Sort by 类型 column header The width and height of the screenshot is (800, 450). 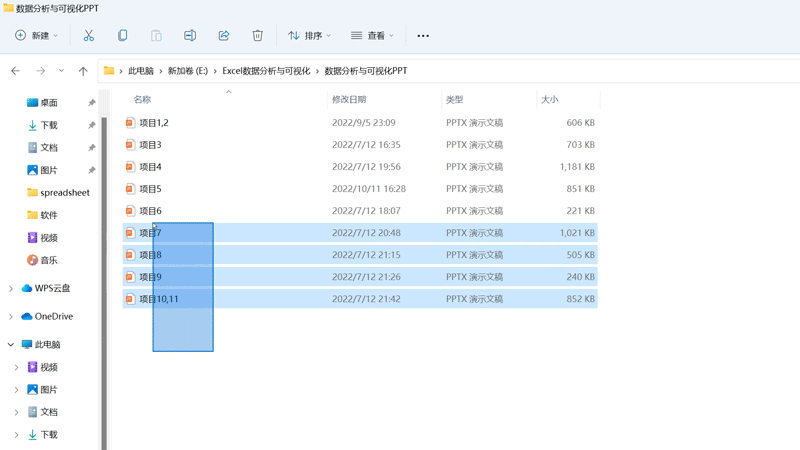[x=455, y=99]
